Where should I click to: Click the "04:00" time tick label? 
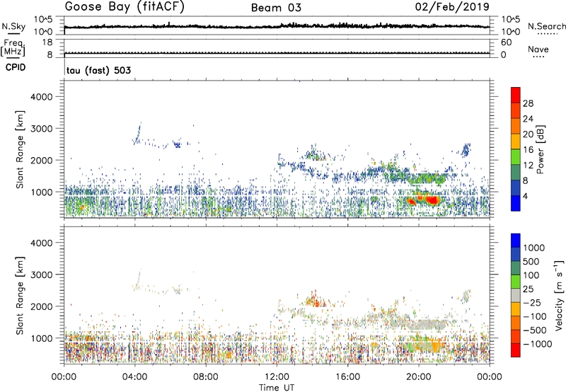tap(134, 377)
